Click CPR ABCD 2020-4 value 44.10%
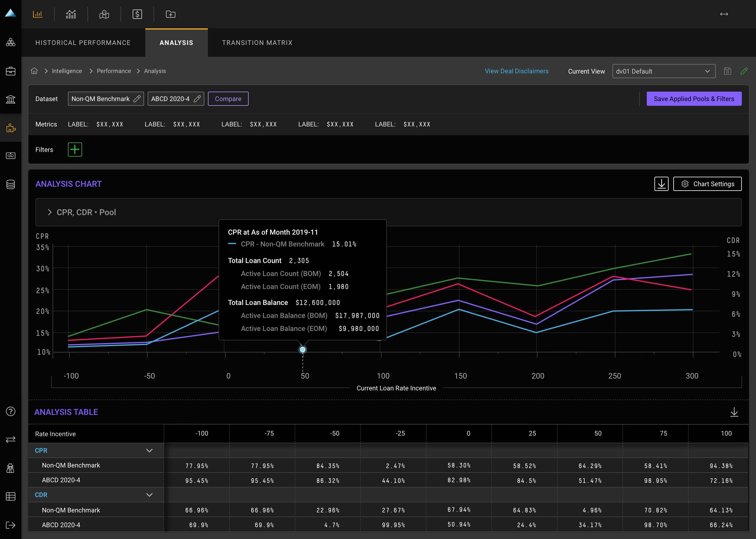The width and height of the screenshot is (756, 539). tap(393, 480)
